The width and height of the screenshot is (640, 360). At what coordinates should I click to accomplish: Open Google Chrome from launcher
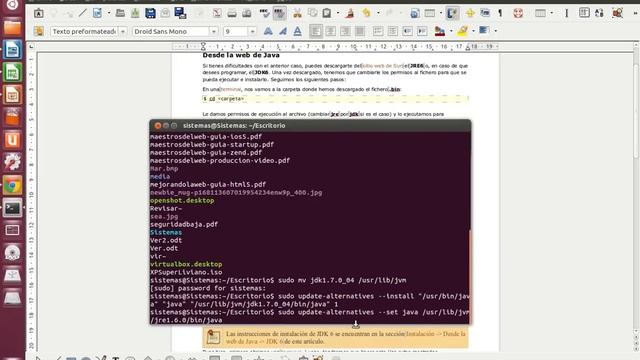[12, 186]
